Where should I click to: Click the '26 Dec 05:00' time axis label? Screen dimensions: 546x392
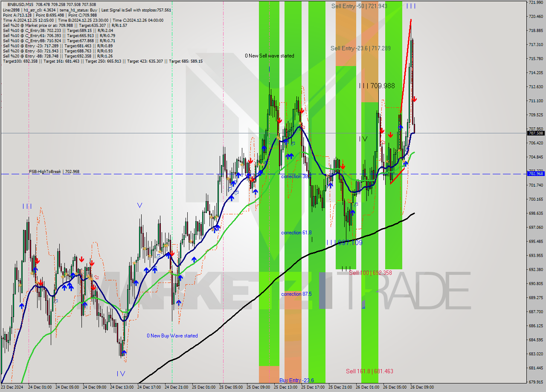[395, 387]
